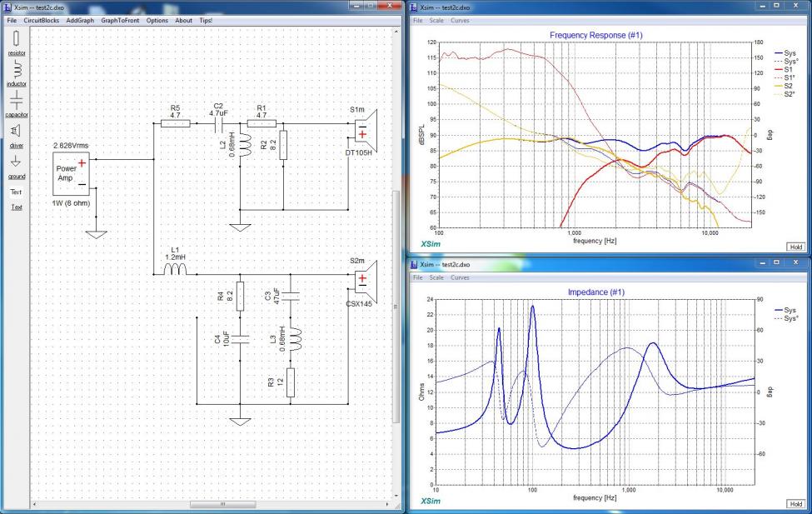Click the S1m tweeter driver symbol
812x514 pixels.
click(366, 132)
